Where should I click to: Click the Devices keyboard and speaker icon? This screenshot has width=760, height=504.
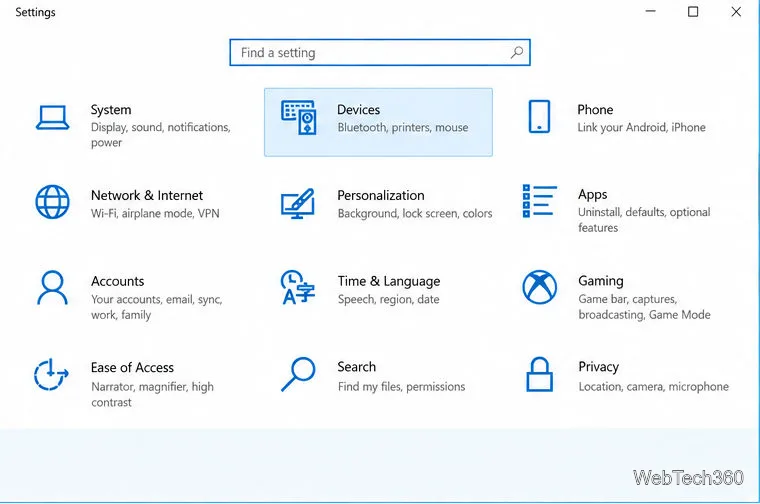[x=299, y=117]
